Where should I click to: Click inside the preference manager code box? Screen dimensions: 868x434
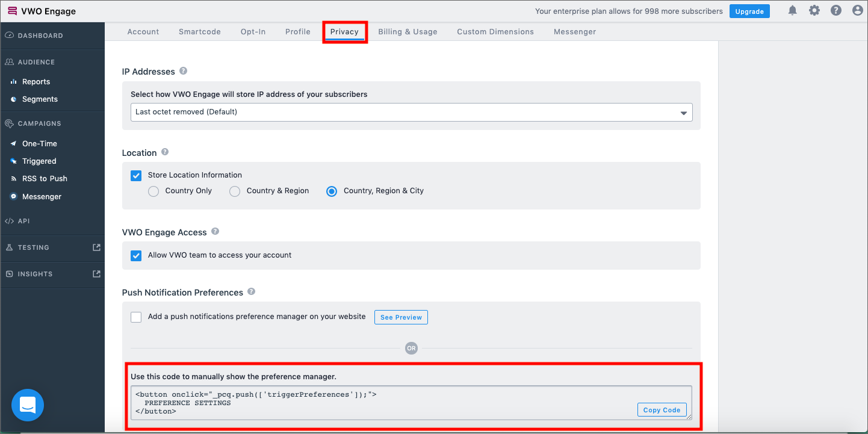tap(411, 403)
